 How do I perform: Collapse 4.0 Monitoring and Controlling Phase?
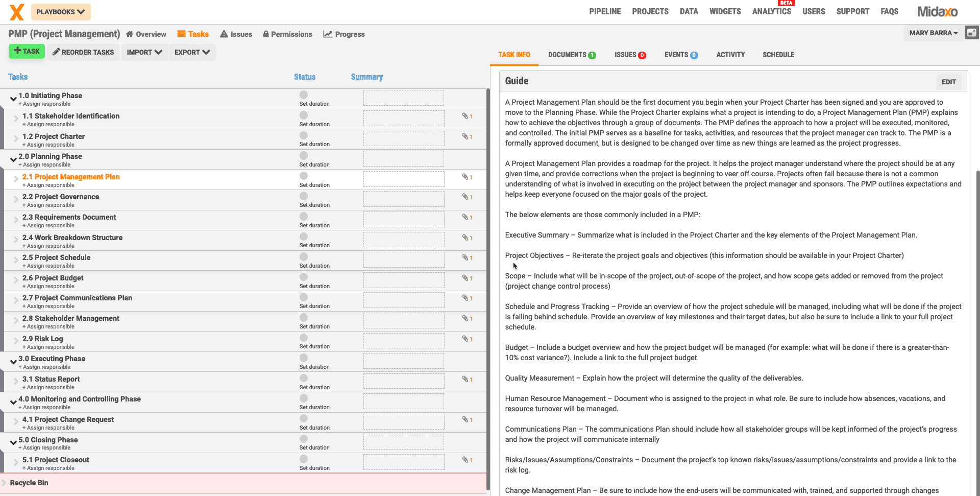(13, 403)
